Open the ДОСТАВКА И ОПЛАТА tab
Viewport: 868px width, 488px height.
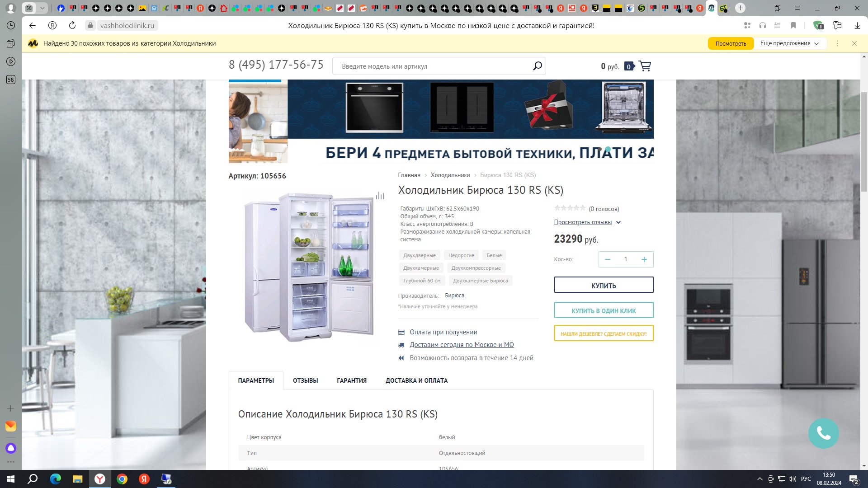click(x=416, y=380)
